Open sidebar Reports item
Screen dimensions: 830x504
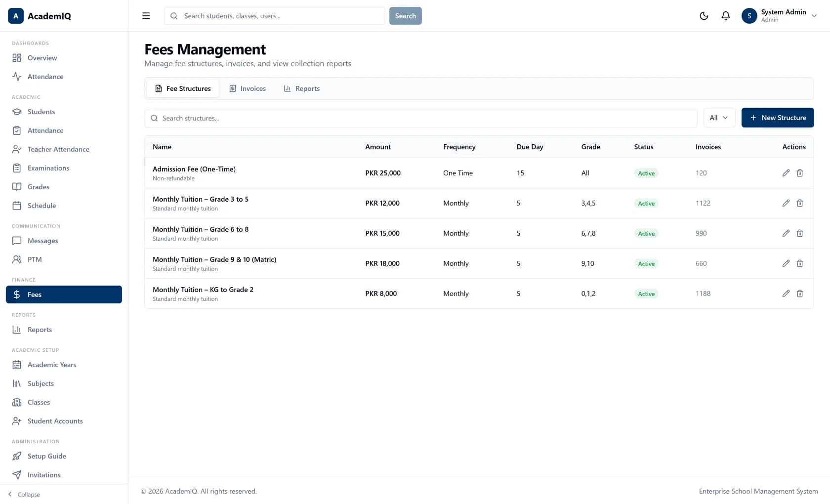(x=64, y=330)
